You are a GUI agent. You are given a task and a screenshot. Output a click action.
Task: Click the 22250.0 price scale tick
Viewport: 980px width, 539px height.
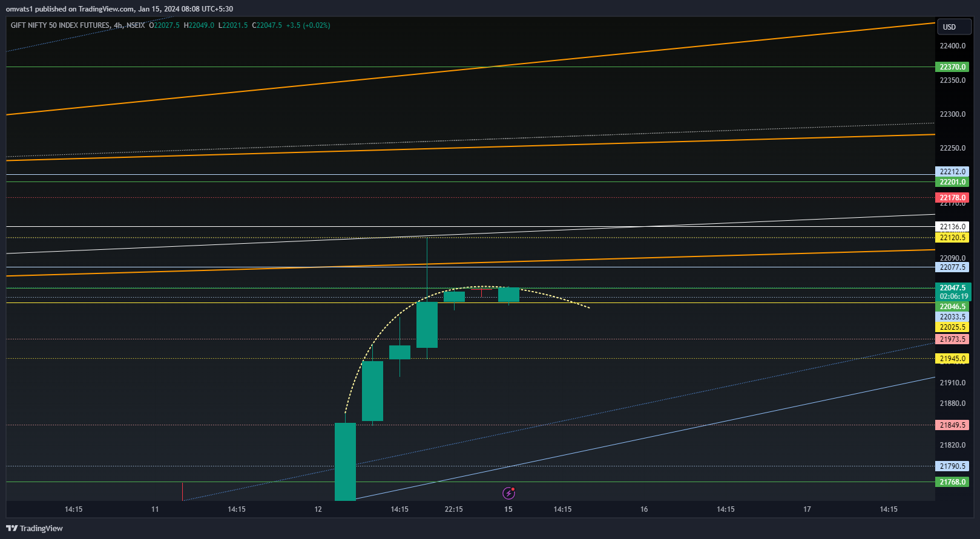point(952,148)
